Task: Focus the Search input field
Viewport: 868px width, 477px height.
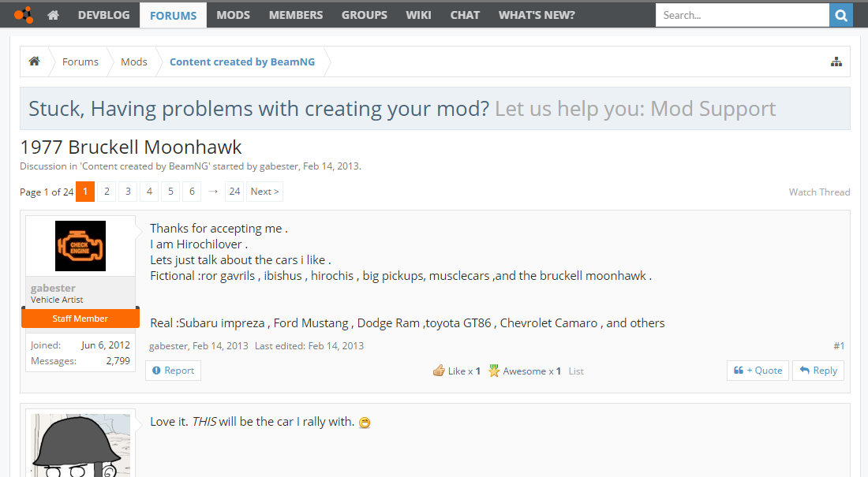Action: tap(743, 16)
